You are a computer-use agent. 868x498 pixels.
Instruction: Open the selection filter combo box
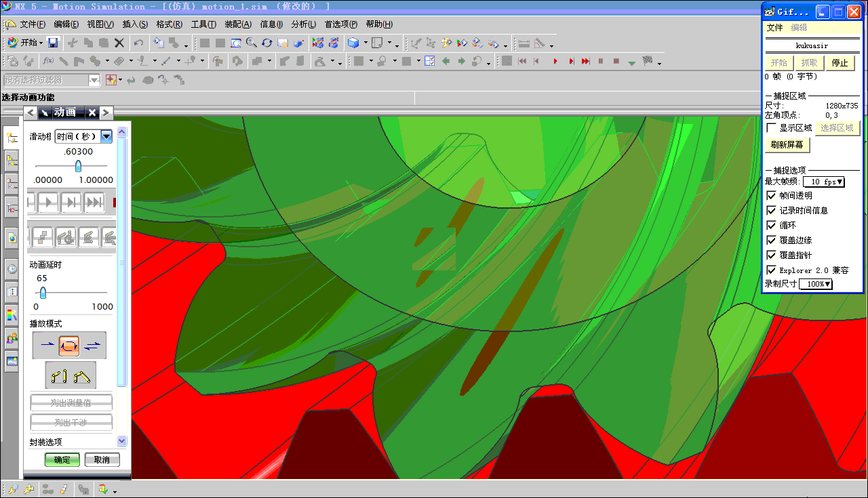52,80
